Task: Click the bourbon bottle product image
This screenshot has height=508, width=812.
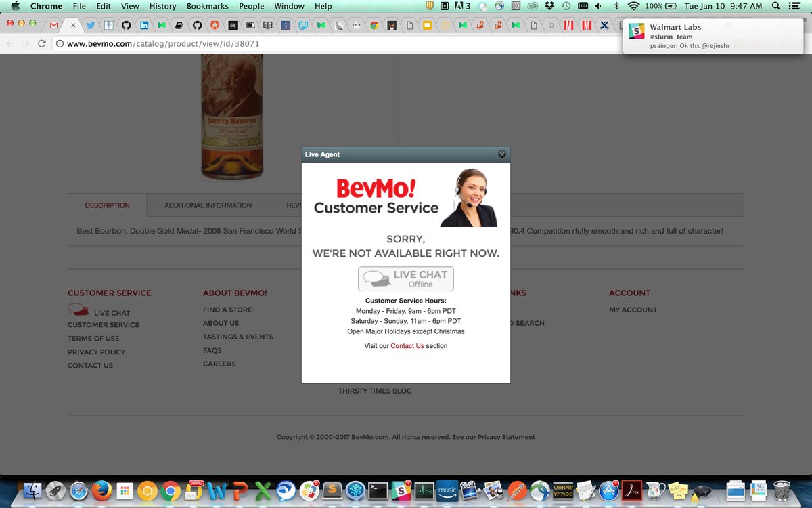Action: coord(232,117)
